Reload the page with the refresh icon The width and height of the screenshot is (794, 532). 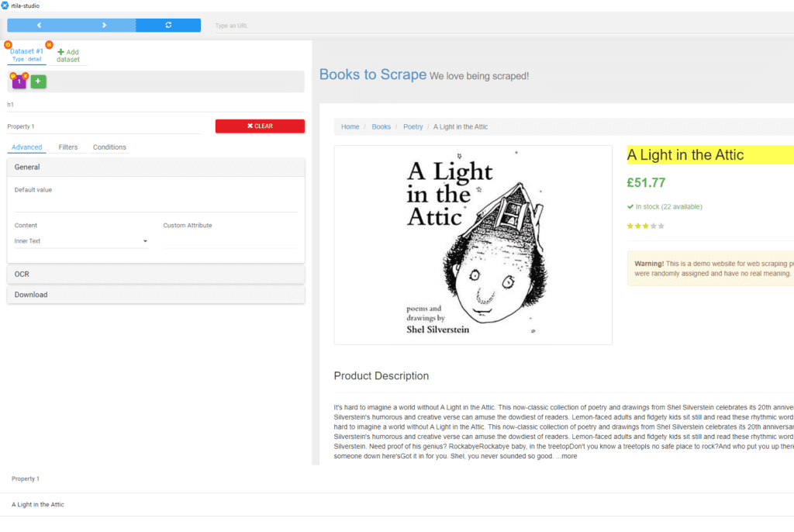click(x=168, y=26)
